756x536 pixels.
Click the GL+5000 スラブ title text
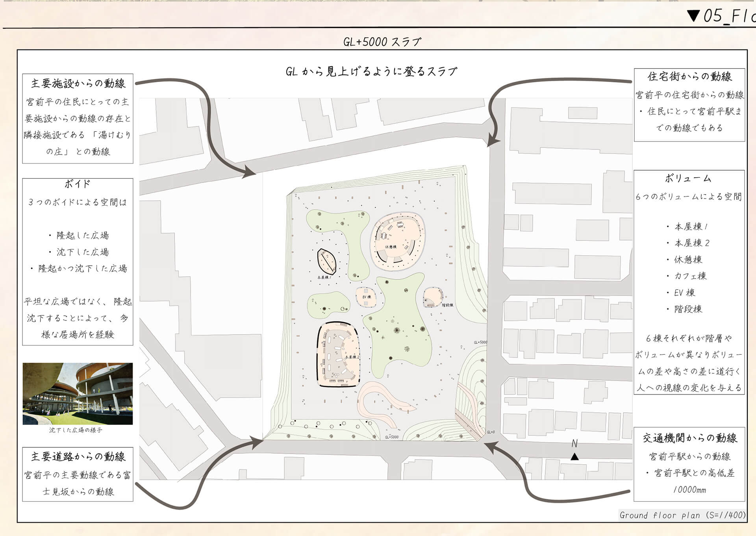point(382,42)
